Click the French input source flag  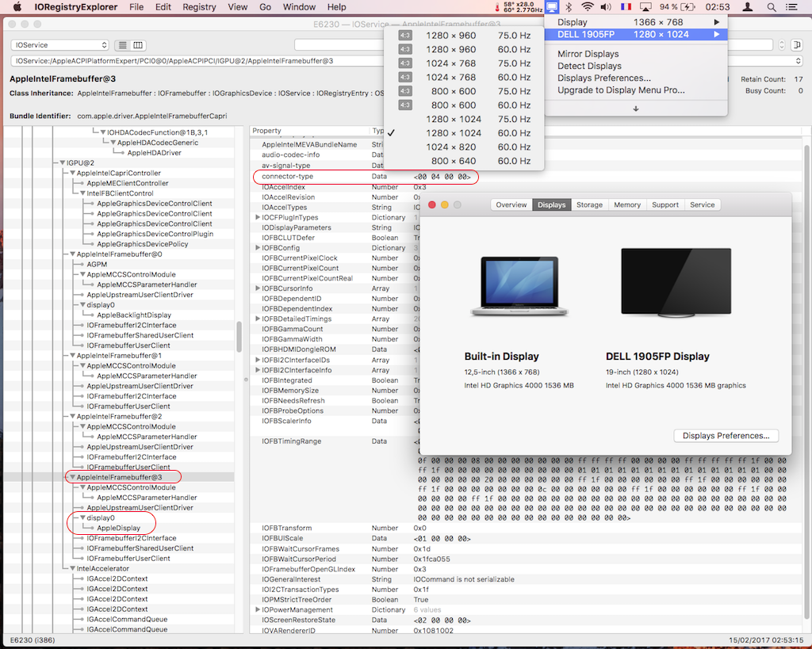[x=626, y=7]
